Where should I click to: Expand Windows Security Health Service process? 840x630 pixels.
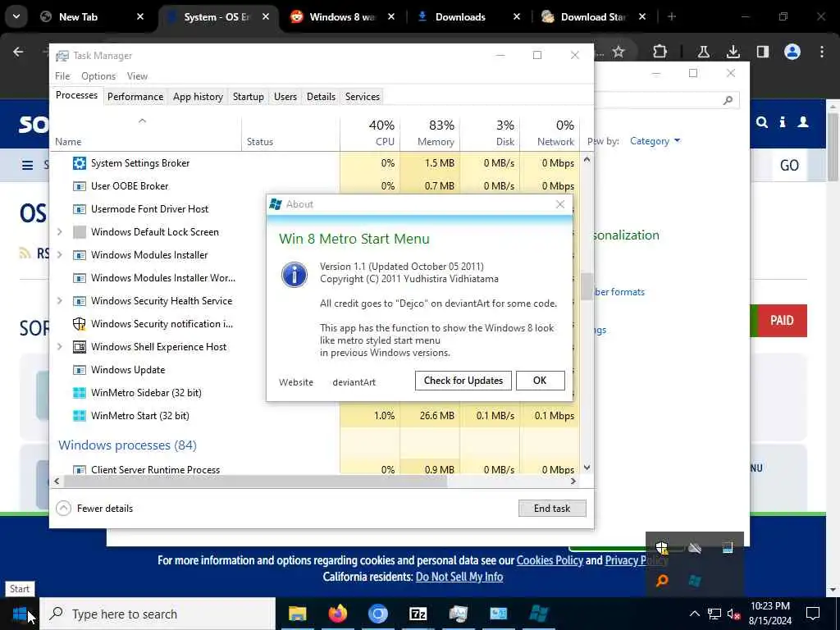pyautogui.click(x=59, y=301)
